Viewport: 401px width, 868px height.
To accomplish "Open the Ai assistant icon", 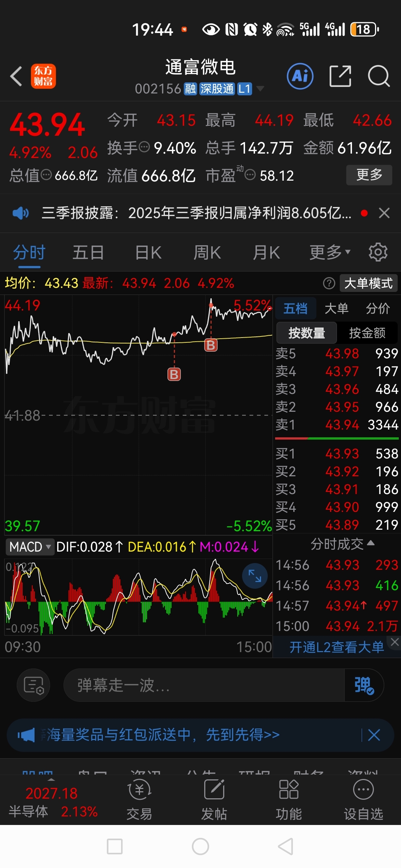I will (x=300, y=76).
